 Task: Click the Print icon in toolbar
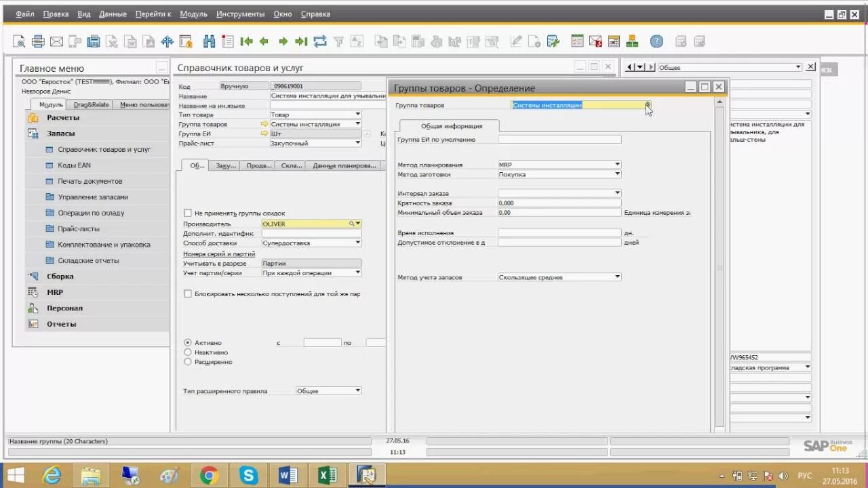38,41
